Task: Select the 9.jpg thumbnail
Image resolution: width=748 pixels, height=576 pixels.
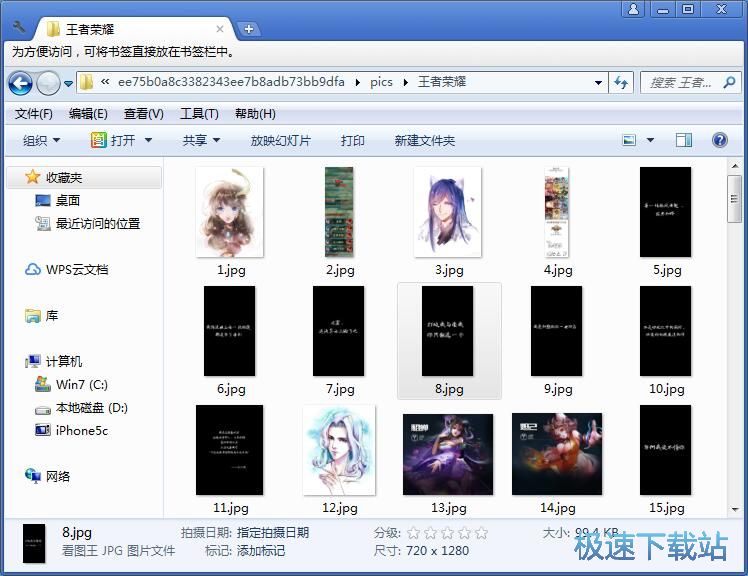Action: click(557, 331)
